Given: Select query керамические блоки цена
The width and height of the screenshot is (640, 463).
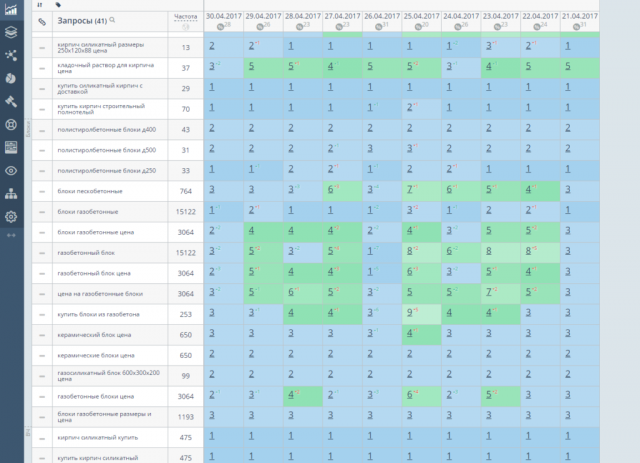Looking at the screenshot, I should point(96,356).
